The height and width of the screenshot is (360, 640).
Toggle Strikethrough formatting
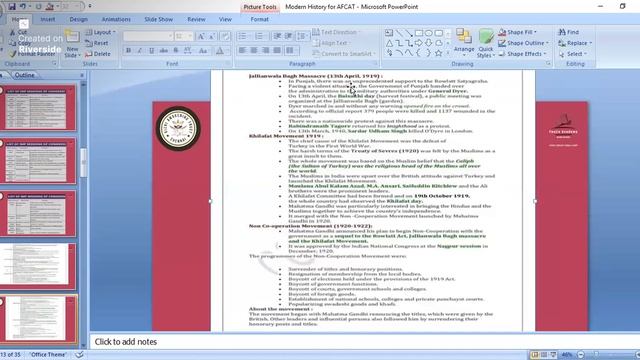tap(164, 51)
